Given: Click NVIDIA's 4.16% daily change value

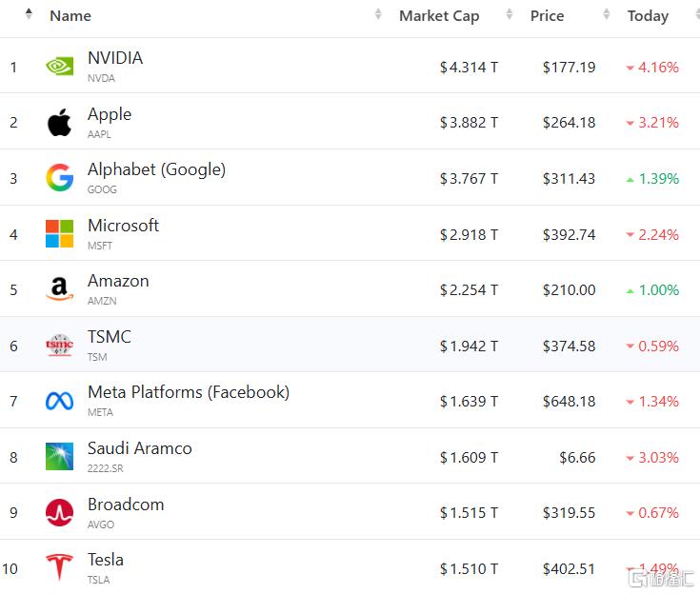Looking at the screenshot, I should tap(658, 68).
